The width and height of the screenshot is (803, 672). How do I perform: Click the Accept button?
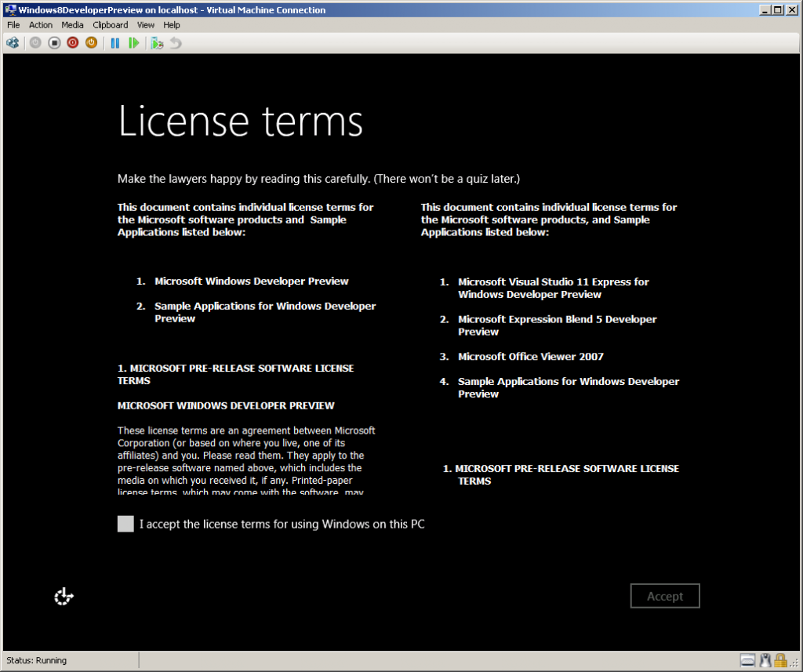point(665,596)
